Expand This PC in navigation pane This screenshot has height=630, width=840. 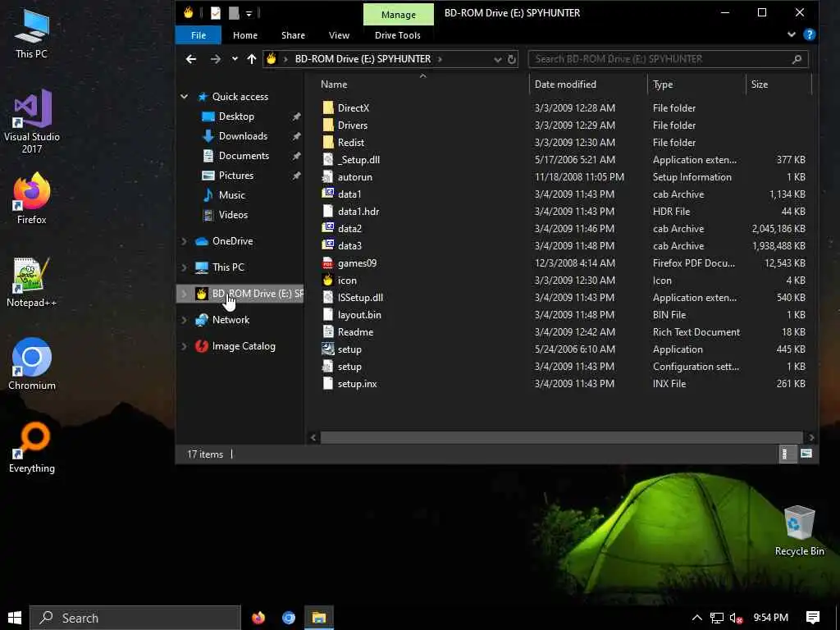coord(185,267)
